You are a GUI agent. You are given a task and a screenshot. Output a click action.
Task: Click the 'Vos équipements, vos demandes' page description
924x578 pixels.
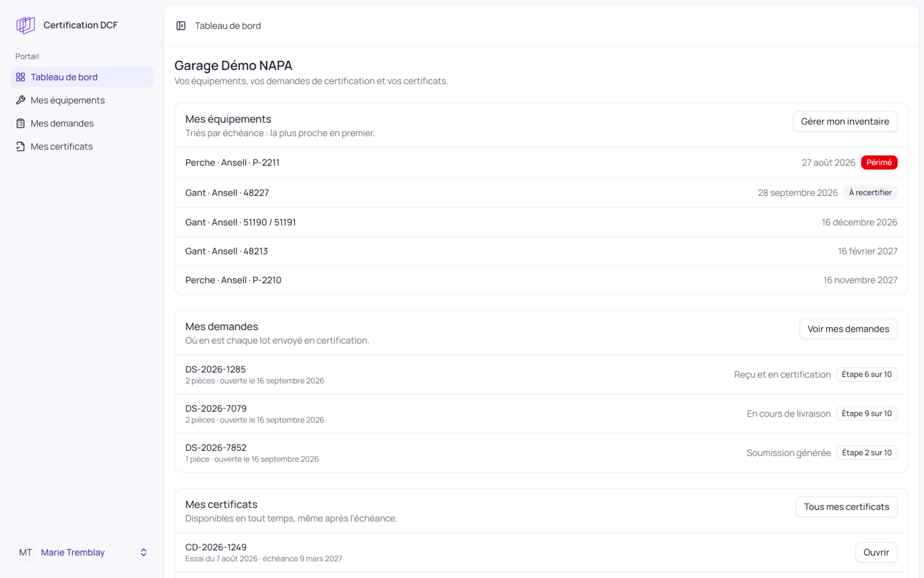311,81
